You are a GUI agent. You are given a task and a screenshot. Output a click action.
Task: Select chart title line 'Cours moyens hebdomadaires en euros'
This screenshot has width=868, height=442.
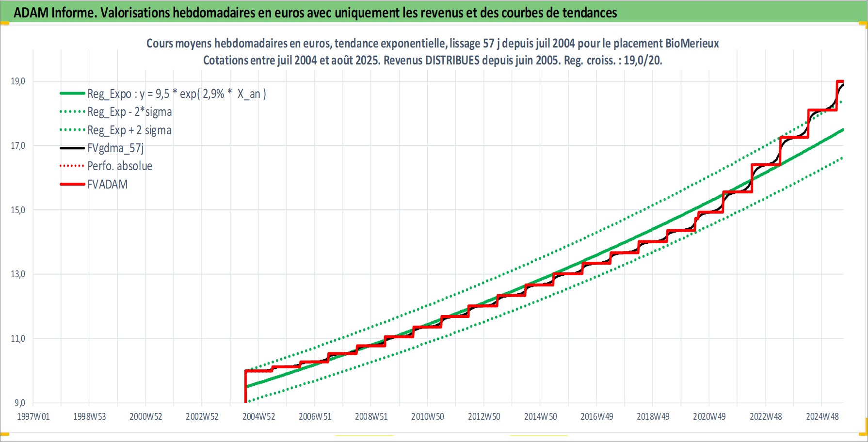433,44
